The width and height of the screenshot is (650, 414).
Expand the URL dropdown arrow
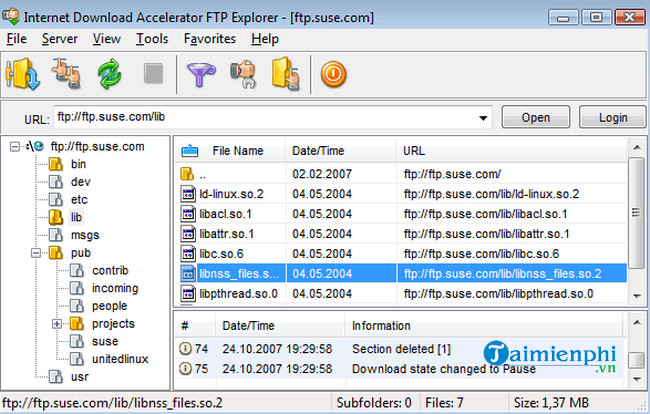click(483, 118)
